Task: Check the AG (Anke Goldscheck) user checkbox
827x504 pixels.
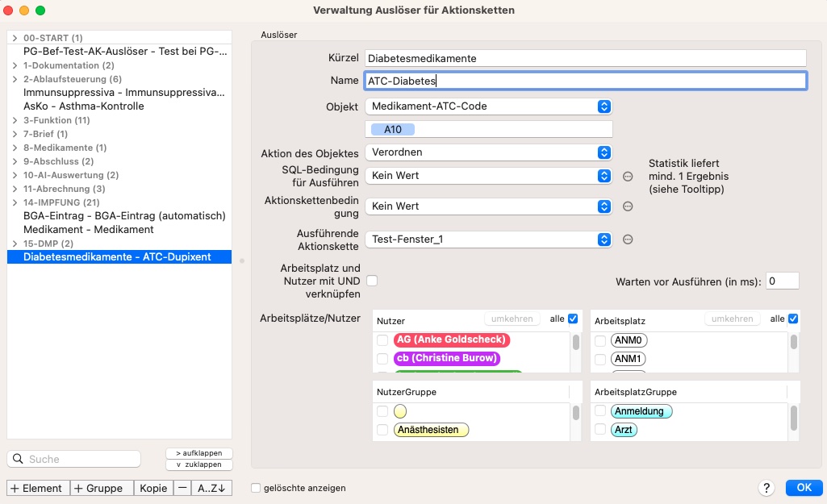Action: pyautogui.click(x=382, y=340)
